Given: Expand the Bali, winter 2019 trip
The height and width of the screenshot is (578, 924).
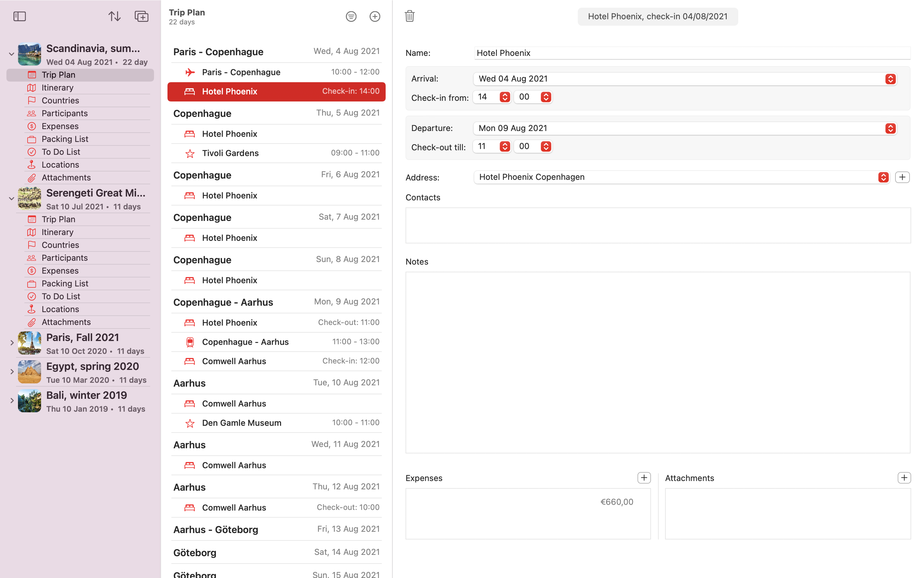Looking at the screenshot, I should pos(12,401).
